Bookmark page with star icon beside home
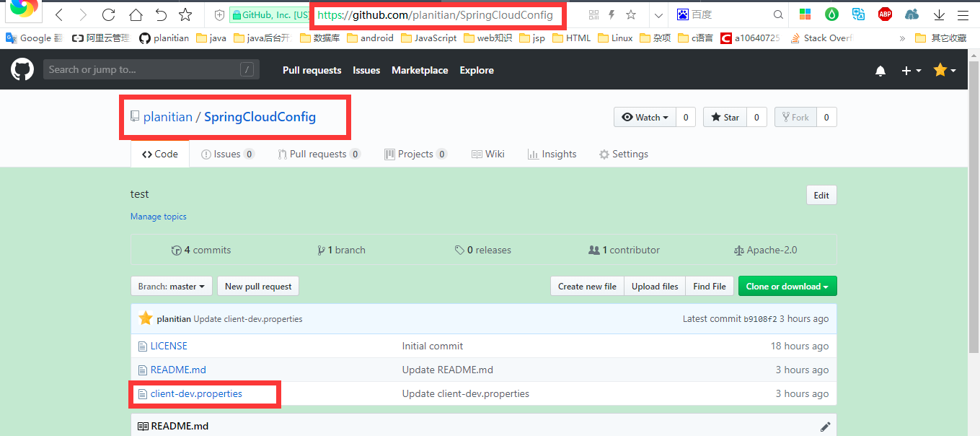 185,14
